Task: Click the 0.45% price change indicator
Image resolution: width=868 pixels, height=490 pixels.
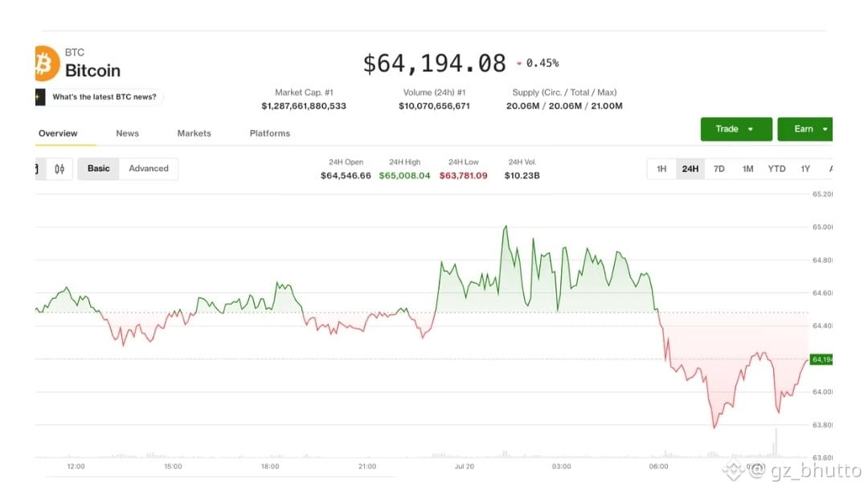Action: (538, 63)
